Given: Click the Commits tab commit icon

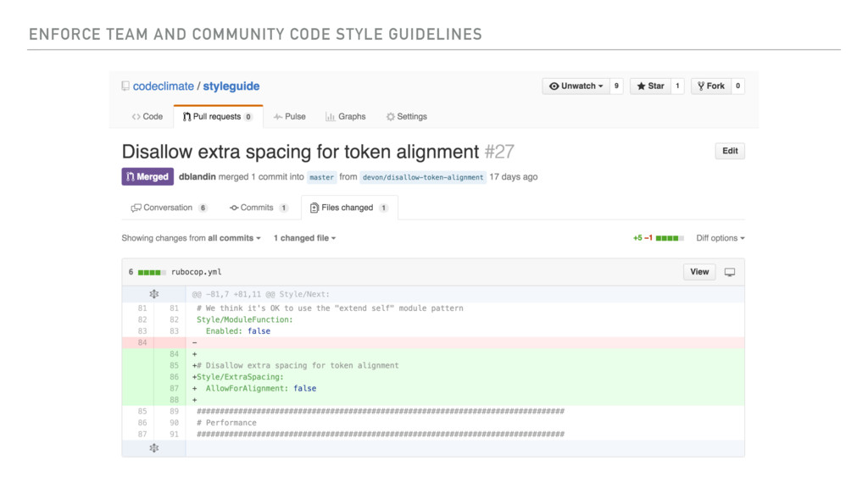Looking at the screenshot, I should tap(234, 208).
